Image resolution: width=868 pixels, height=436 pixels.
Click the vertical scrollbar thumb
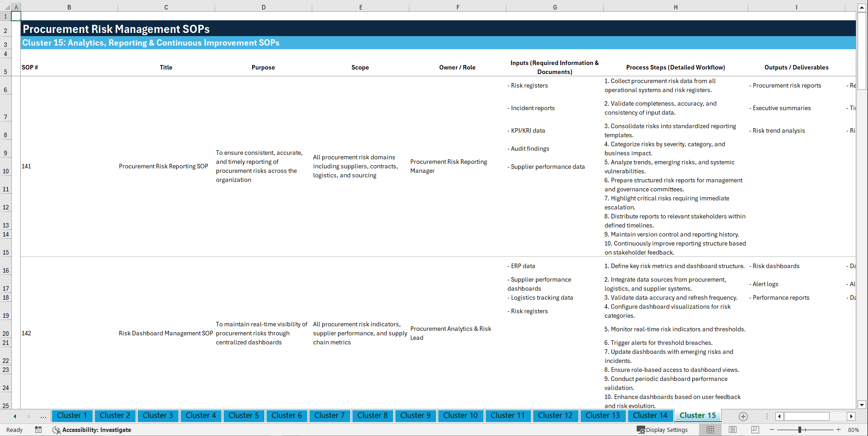click(x=862, y=51)
